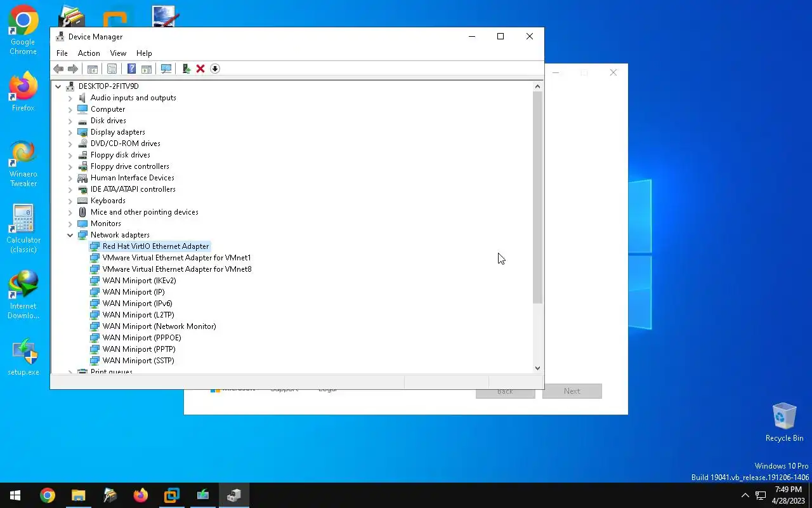The image size is (812, 508).
Task: Click the Update device driver toolbar icon
Action: [186, 69]
